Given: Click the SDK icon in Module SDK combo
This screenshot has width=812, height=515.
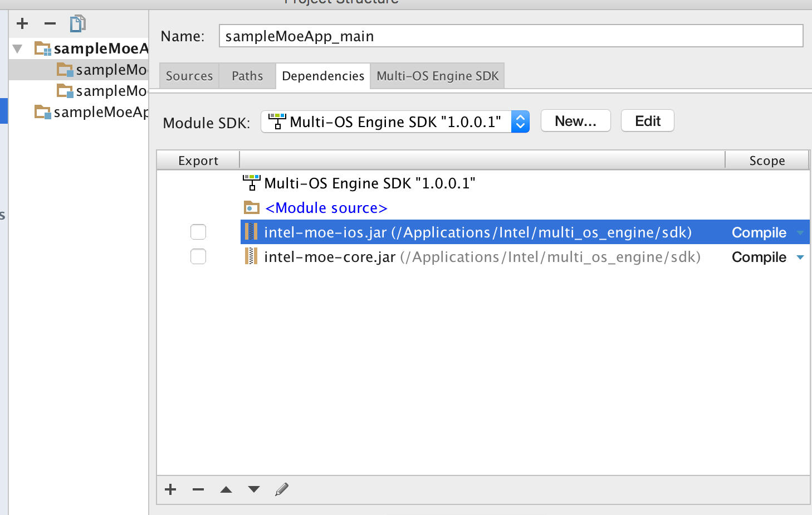Looking at the screenshot, I should point(277,122).
